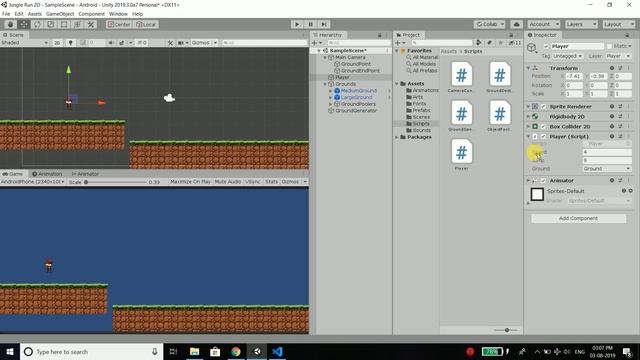Open the File menu

pyautogui.click(x=6, y=14)
